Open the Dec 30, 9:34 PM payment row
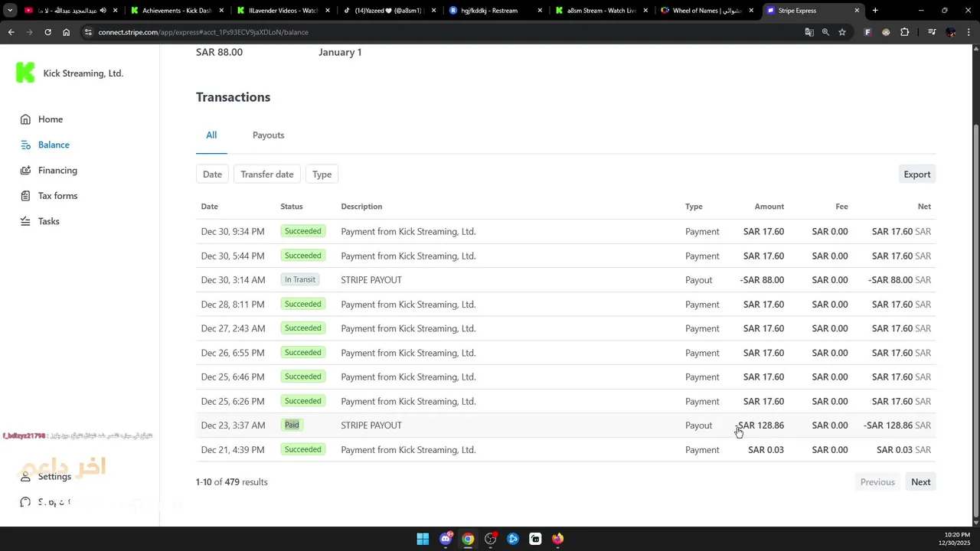This screenshot has width=980, height=551. [566, 231]
